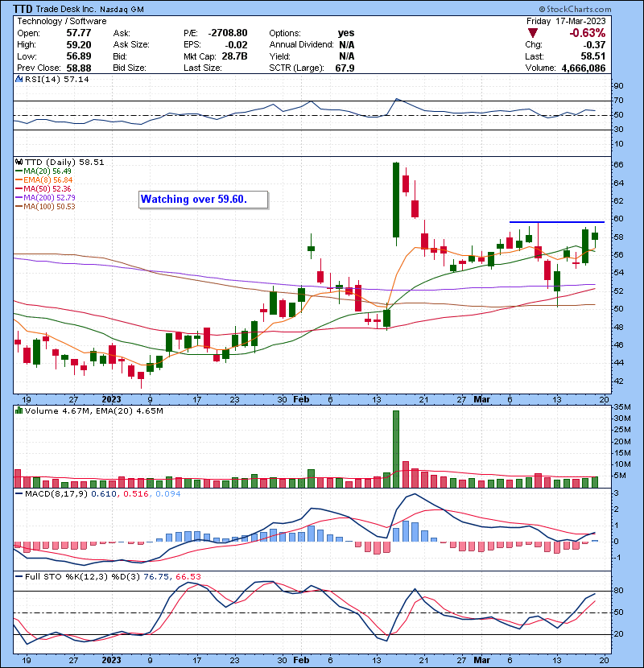644x668 pixels.
Task: Click the tall green gap-up candle near 66
Action: coord(396,200)
